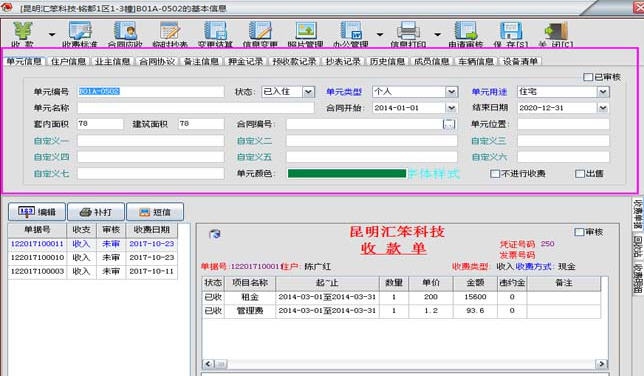Open the 设备清单 tab
Viewport: 644px width, 376px height.
coord(520,61)
